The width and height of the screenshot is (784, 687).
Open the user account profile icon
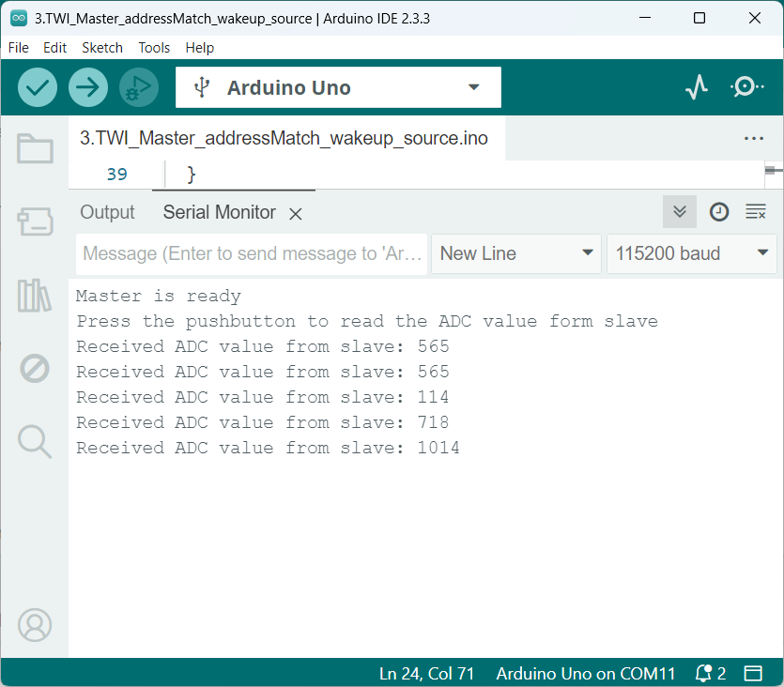[35, 625]
